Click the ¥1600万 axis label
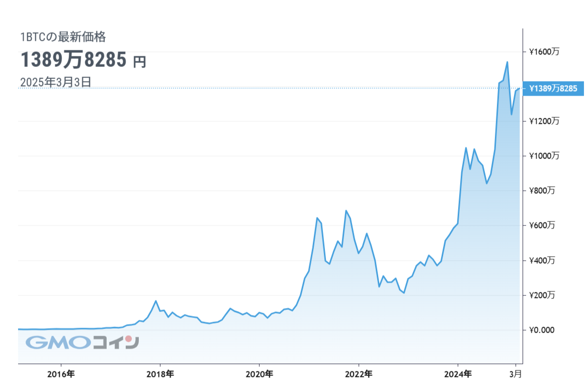Viewport: 588px width, 392px height. pos(544,52)
